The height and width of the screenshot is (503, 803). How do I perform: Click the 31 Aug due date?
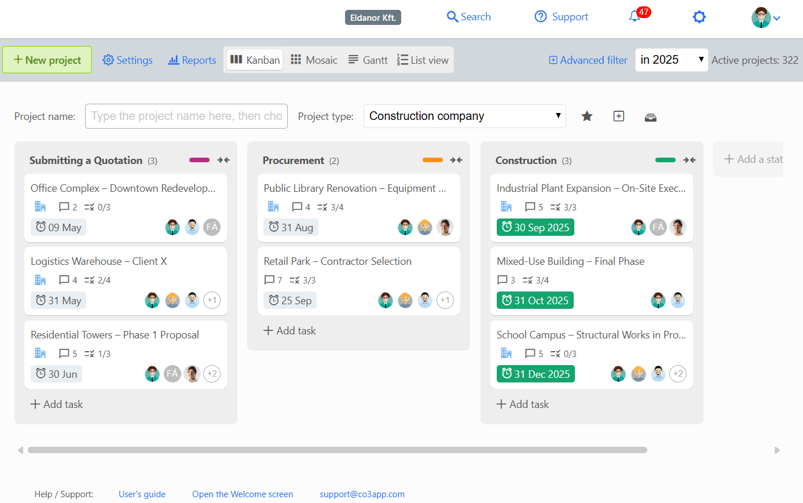click(x=291, y=227)
